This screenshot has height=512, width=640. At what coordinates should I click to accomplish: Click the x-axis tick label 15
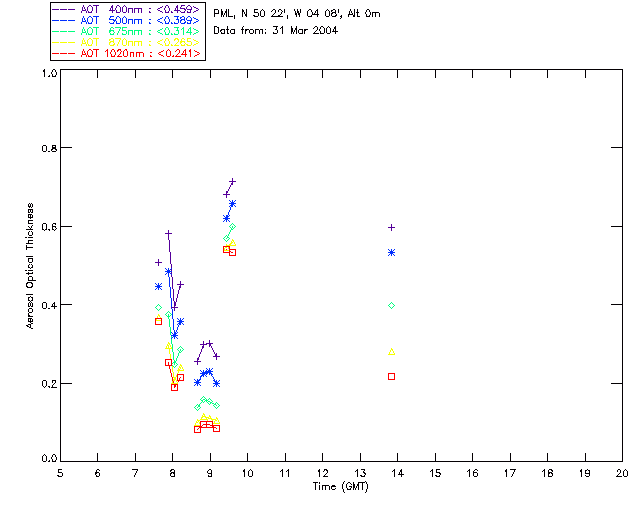pos(435,473)
